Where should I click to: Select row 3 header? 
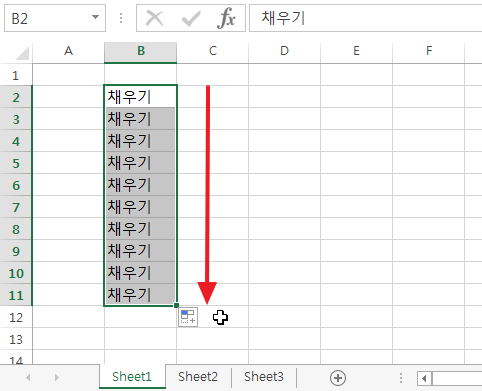16,119
